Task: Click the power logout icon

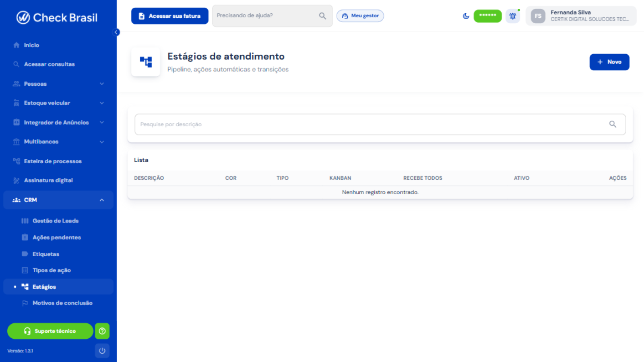Action: (102, 351)
